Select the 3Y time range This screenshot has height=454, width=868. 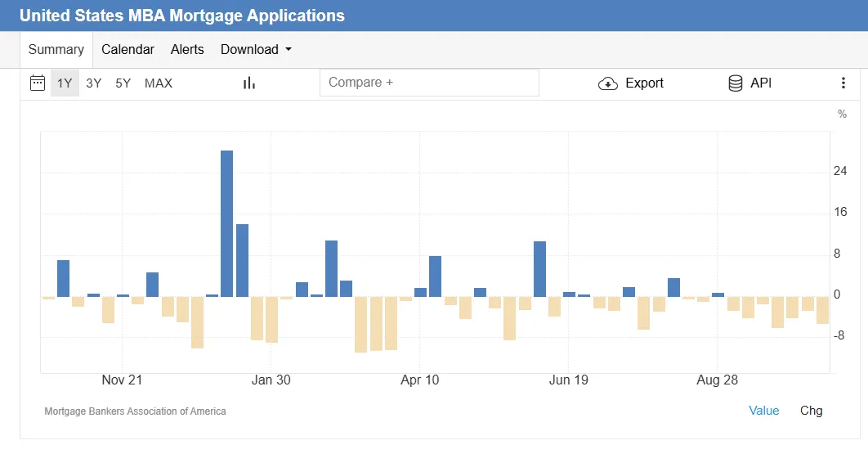93,83
